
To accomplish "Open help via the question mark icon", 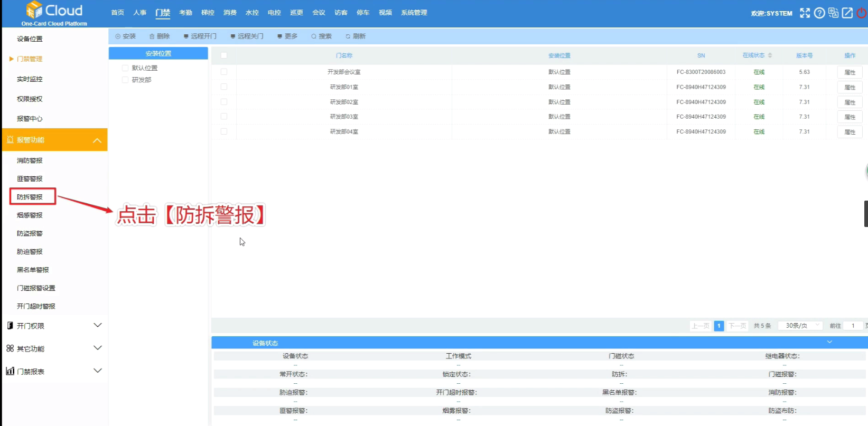I will pyautogui.click(x=819, y=13).
